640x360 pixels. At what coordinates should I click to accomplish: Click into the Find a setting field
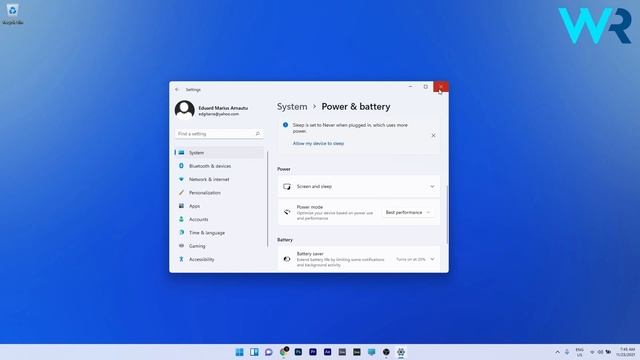pyautogui.click(x=219, y=133)
